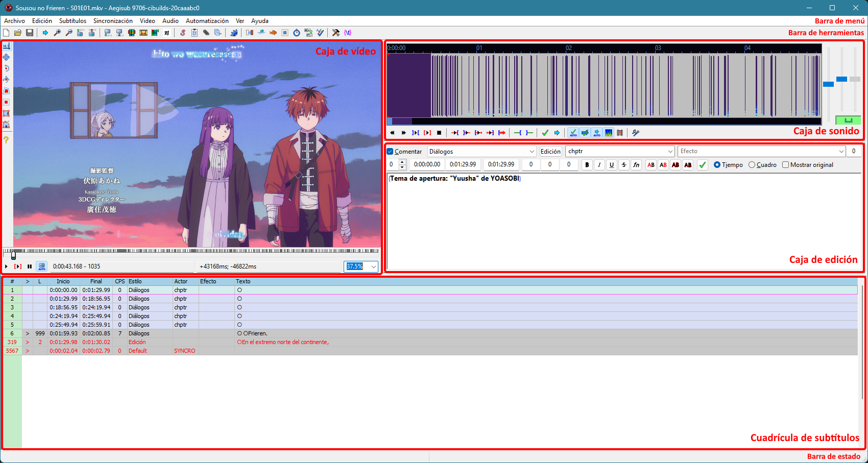Toggle karaoke mode microphone icon in audio toolbar

click(636, 133)
